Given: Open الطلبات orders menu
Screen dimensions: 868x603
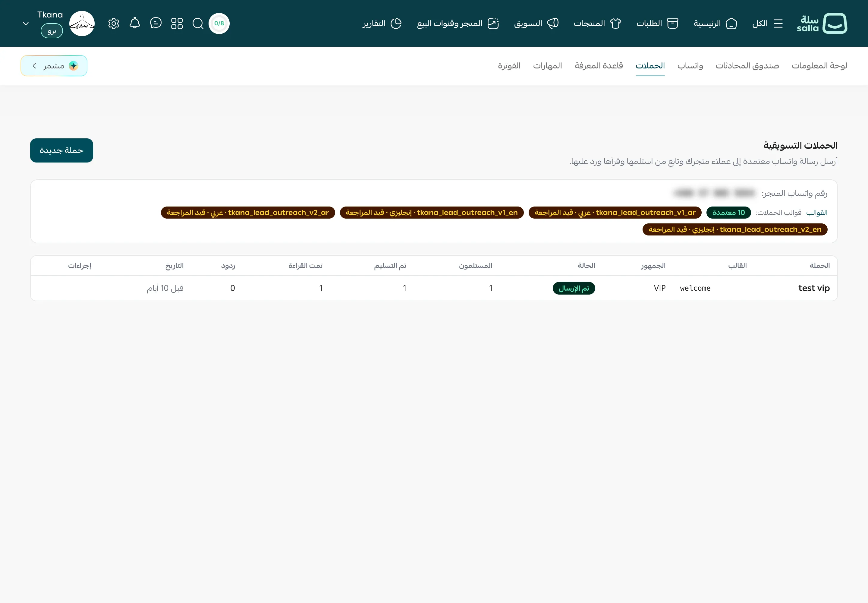Looking at the screenshot, I should coord(657,24).
